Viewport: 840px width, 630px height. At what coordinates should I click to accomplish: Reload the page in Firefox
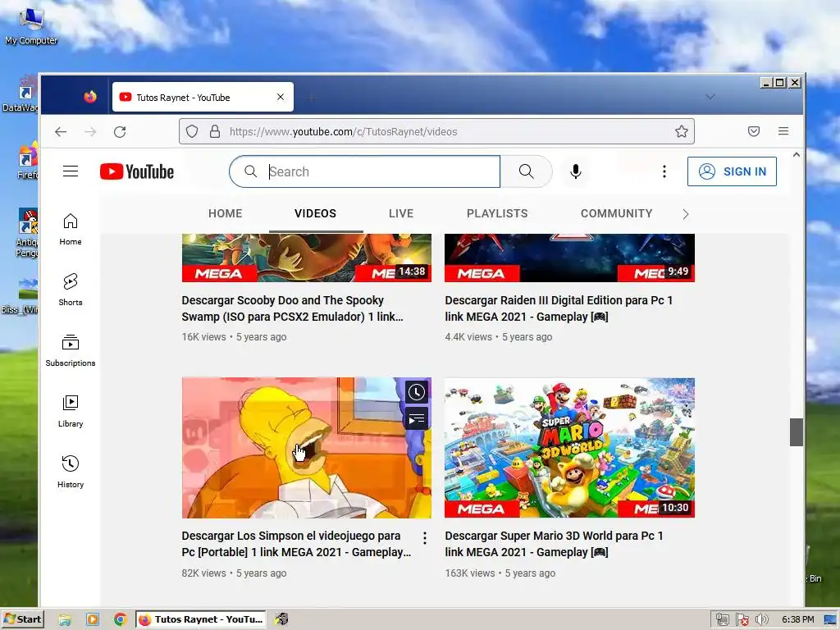coord(120,132)
